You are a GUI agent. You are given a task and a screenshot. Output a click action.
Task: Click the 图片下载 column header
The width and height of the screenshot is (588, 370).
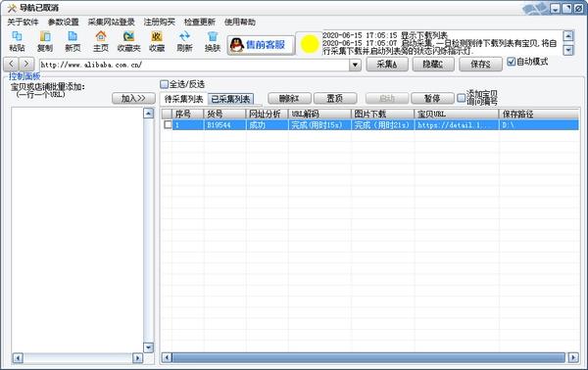383,114
